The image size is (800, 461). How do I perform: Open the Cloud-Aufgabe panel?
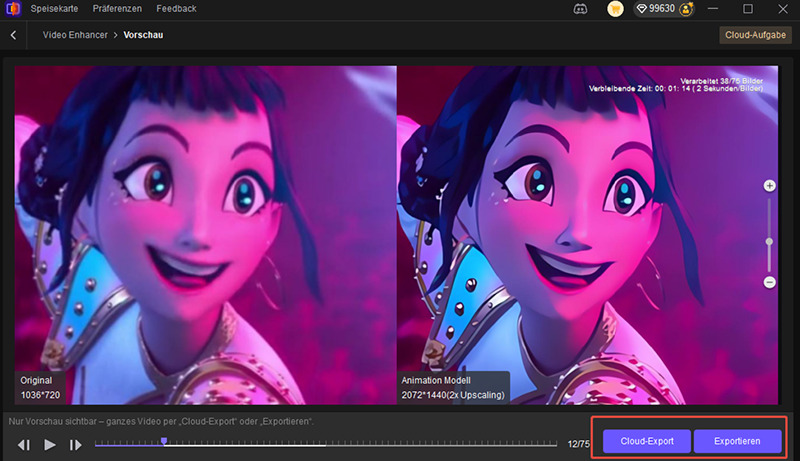tap(755, 35)
